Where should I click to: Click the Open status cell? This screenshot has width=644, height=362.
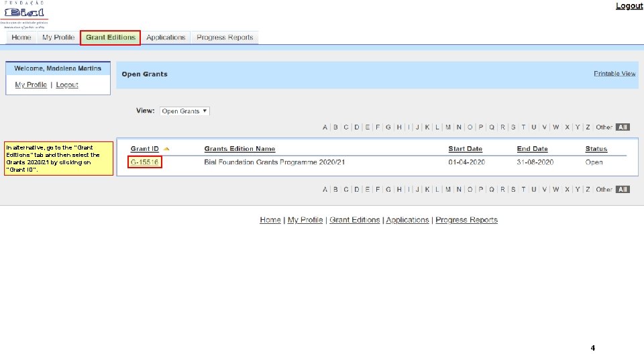click(x=594, y=162)
